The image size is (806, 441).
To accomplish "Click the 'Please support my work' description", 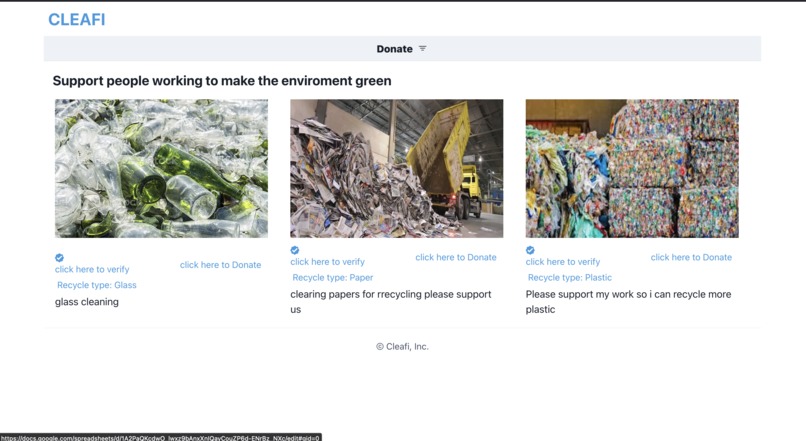I will (628, 302).
